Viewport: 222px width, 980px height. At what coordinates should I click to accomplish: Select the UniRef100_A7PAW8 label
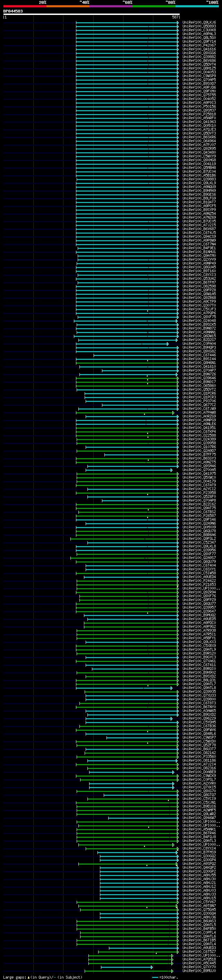(x=199, y=412)
